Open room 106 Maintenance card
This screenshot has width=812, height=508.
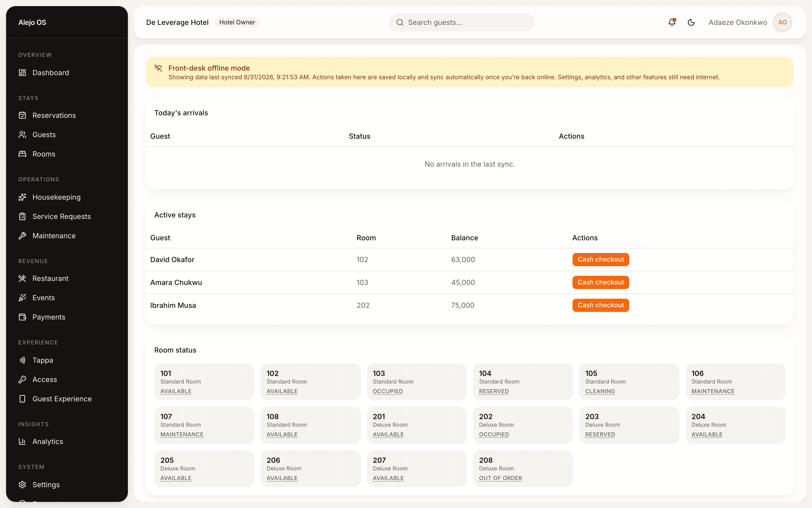coord(735,382)
